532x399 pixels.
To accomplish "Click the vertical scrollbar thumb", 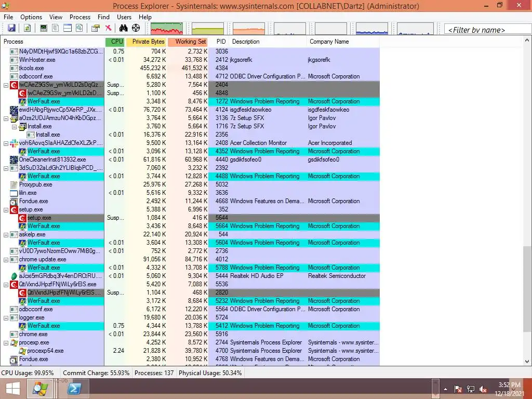I will coord(527,289).
